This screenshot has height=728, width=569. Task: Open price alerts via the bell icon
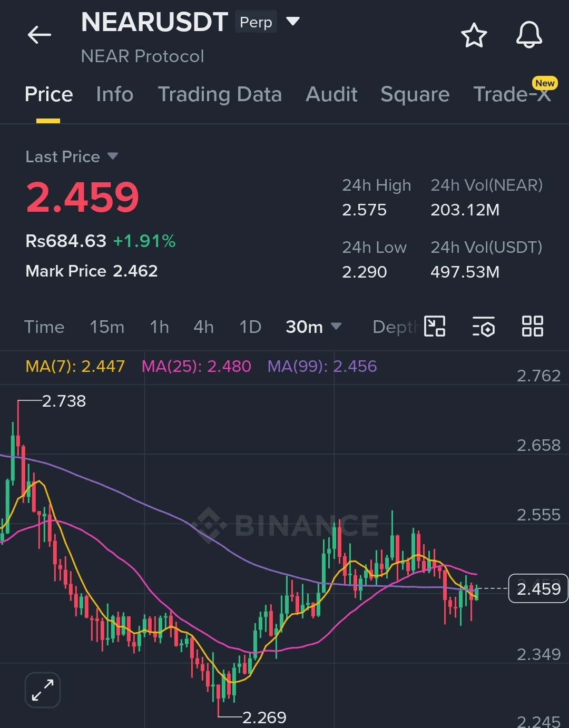click(529, 35)
